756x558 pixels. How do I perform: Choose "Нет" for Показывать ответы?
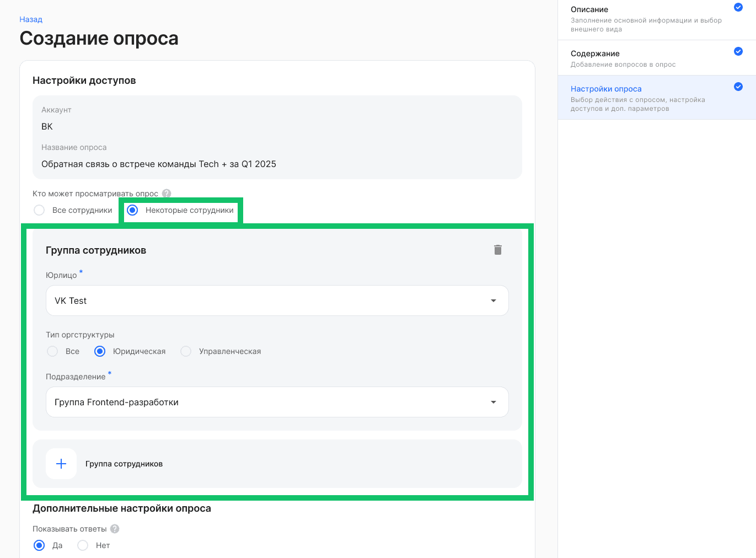coord(83,545)
